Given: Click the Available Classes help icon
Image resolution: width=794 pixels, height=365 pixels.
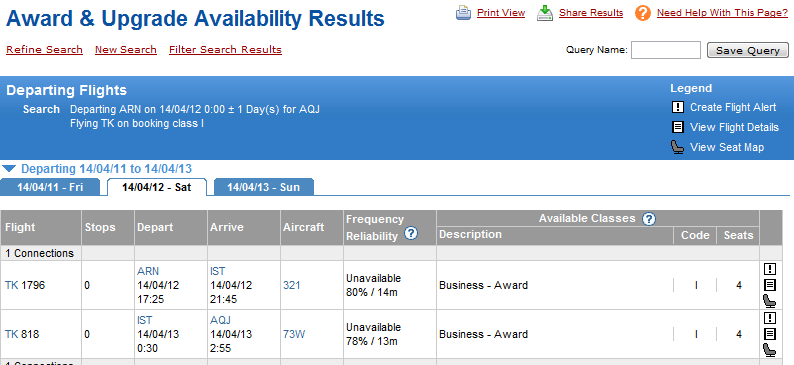Looking at the screenshot, I should 649,219.
